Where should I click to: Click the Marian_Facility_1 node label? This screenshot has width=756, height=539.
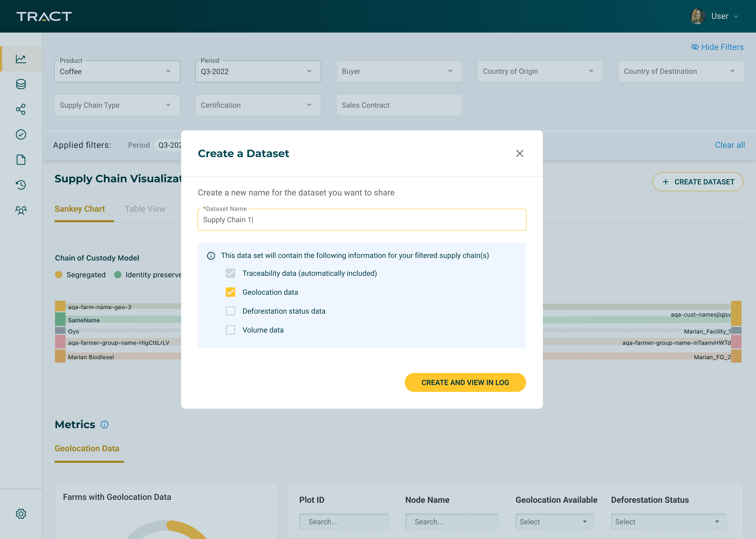707,332
